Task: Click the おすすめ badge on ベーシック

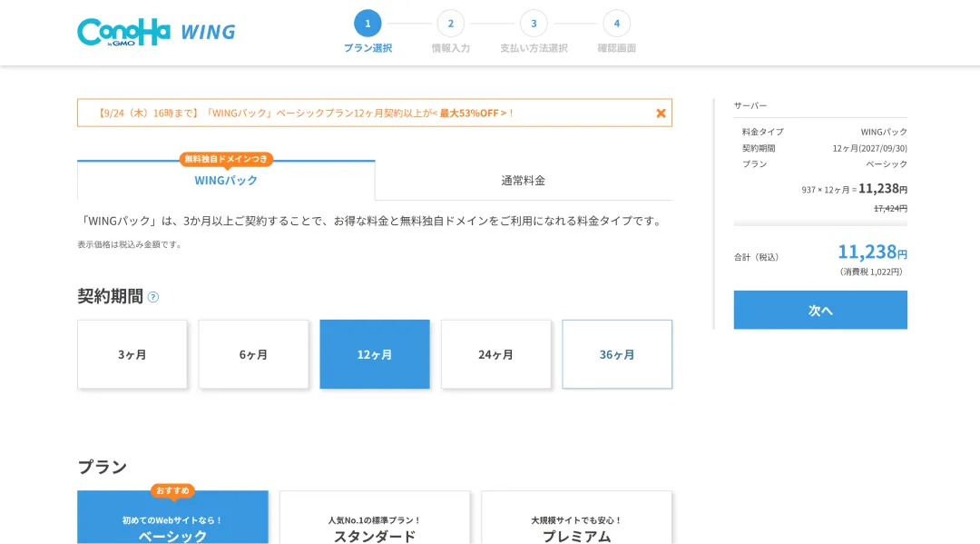Action: click(x=172, y=490)
